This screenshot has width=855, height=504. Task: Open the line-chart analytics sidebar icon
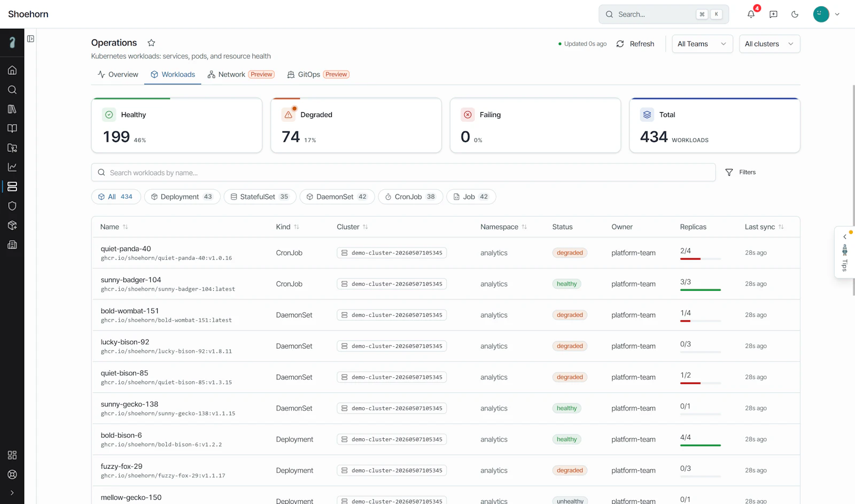tap(12, 167)
